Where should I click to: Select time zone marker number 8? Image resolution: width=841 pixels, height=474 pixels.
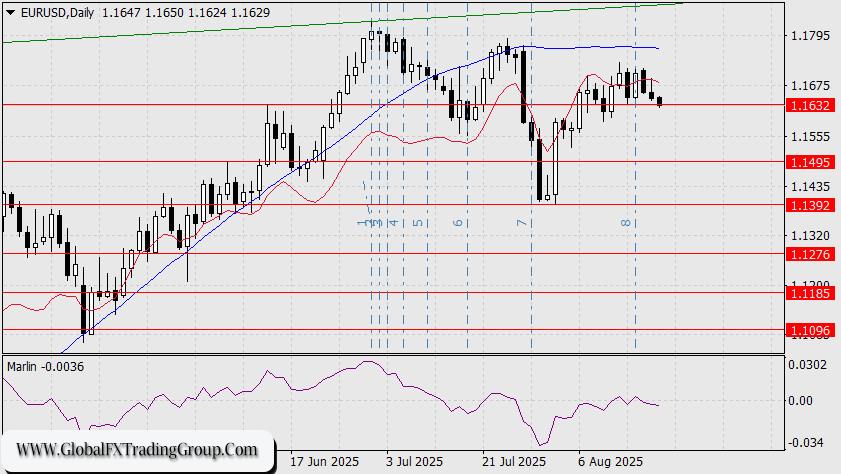click(x=626, y=222)
